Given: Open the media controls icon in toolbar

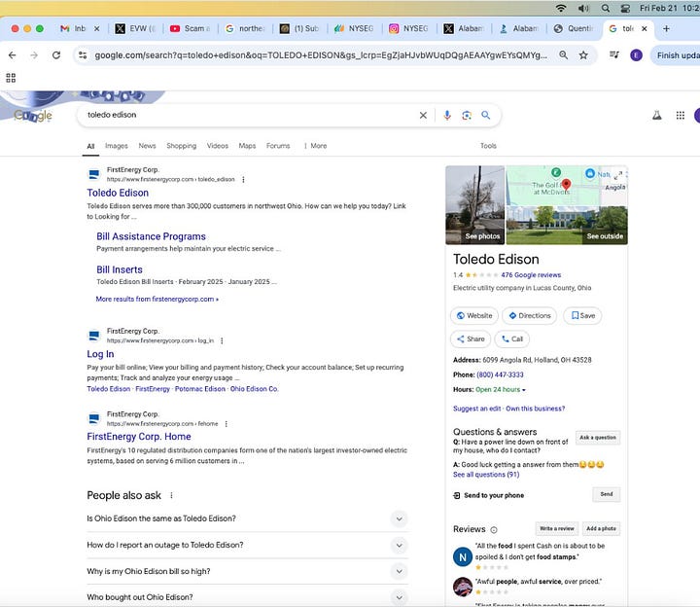Looking at the screenshot, I should coord(614,54).
